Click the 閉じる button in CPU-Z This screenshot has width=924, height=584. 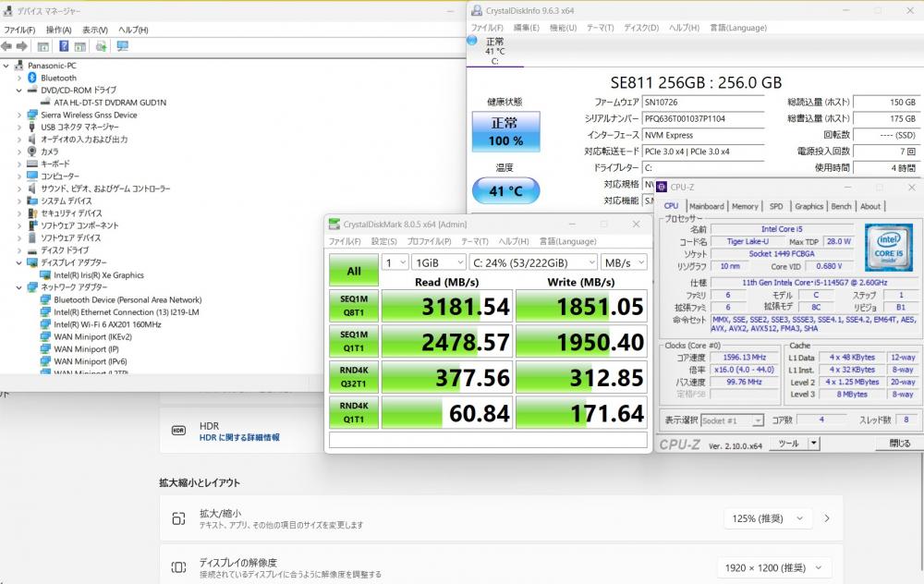[899, 444]
